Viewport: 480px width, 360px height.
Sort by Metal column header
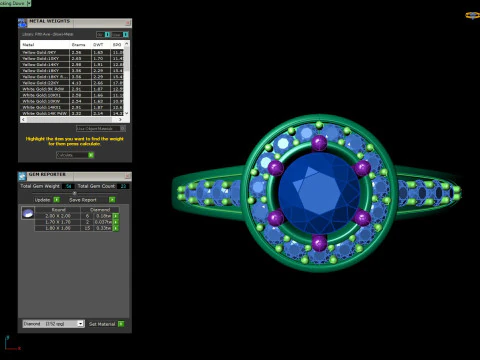(x=45, y=45)
